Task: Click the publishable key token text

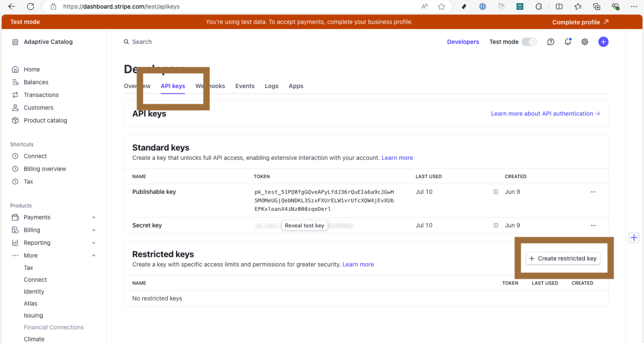Action: [324, 200]
